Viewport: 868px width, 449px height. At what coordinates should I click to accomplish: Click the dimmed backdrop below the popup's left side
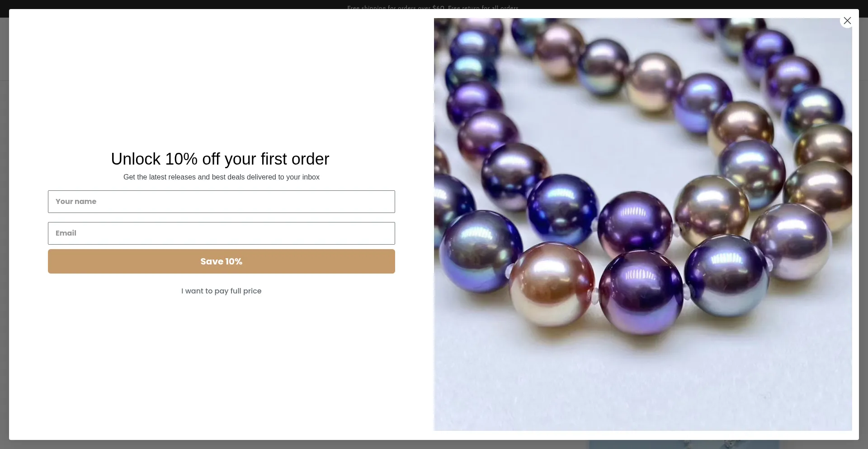point(226,444)
